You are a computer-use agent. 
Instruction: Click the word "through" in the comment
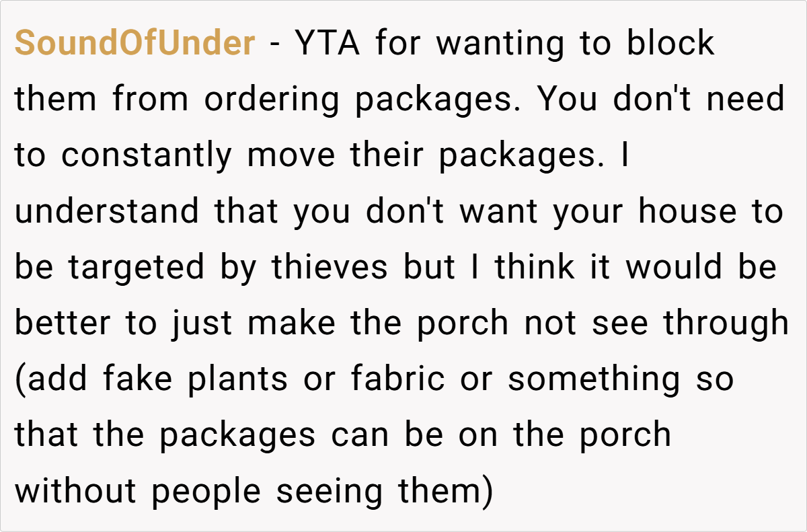point(726,324)
